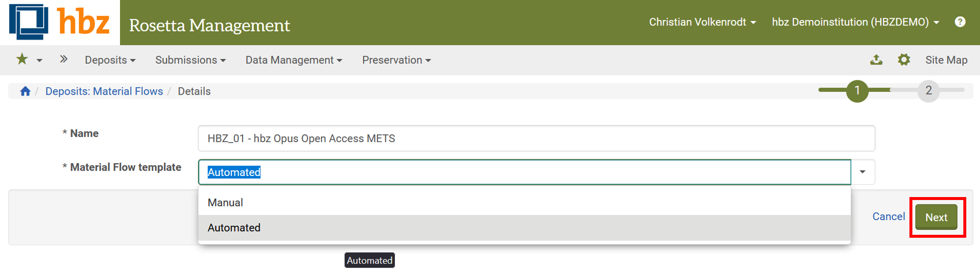Expand the Data Management menu

(x=294, y=60)
